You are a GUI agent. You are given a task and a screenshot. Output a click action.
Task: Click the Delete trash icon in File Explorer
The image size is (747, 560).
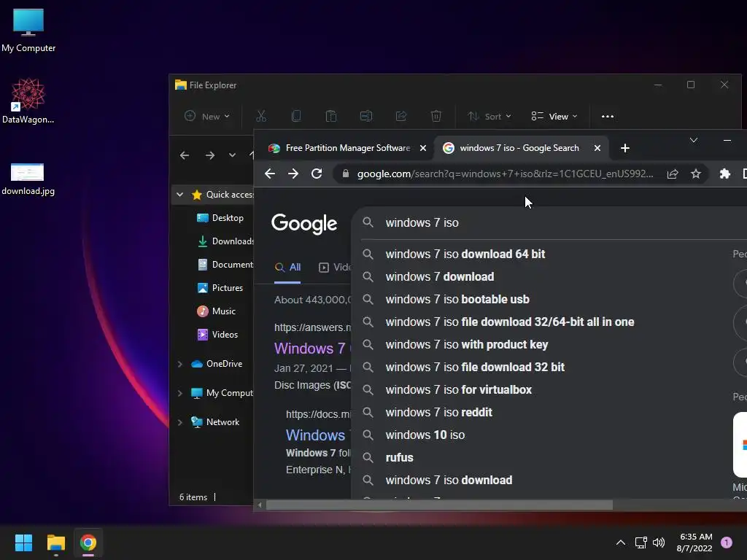436,116
